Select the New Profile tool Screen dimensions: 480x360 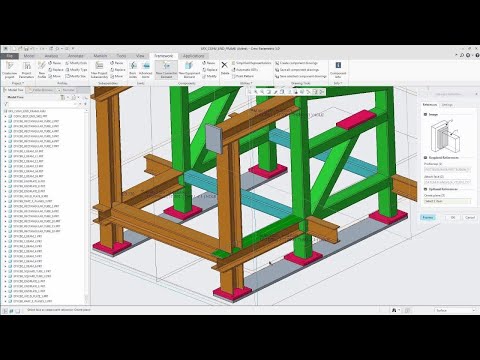[42, 70]
